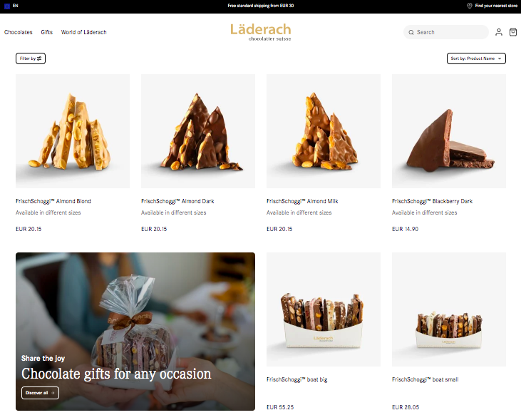This screenshot has height=420, width=521.
Task: Open FrischSchoggi Almond Dark product image
Action: coord(198,131)
